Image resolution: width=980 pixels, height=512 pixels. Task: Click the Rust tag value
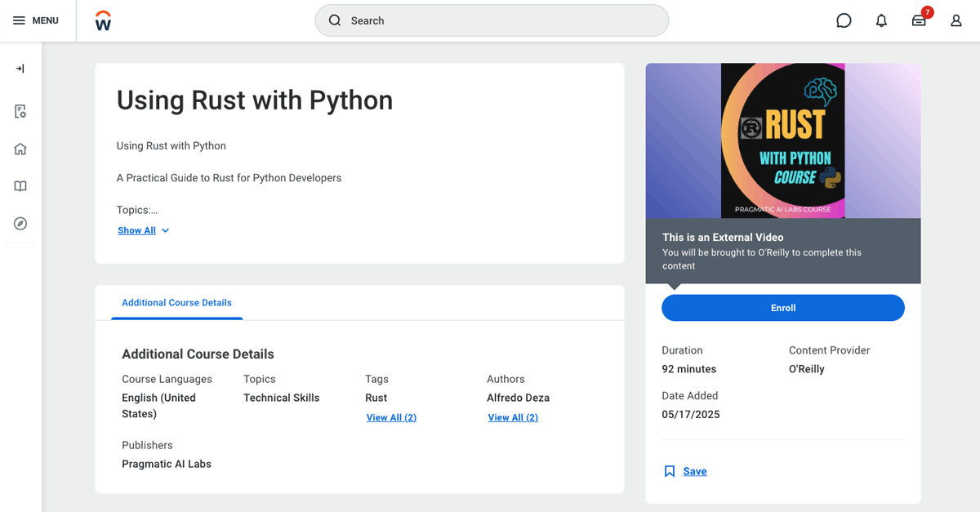pyautogui.click(x=376, y=398)
